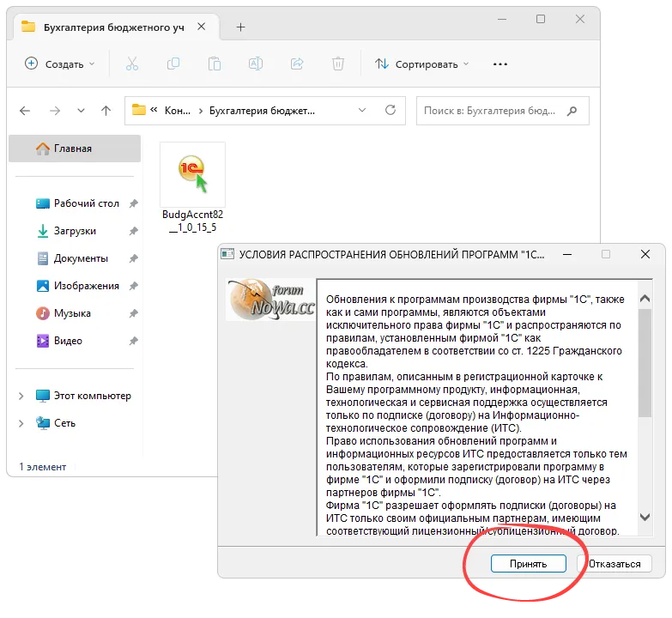Screen dimensions: 672x618
Task: Click the Copy icon in Explorer toolbar
Action: (173, 64)
